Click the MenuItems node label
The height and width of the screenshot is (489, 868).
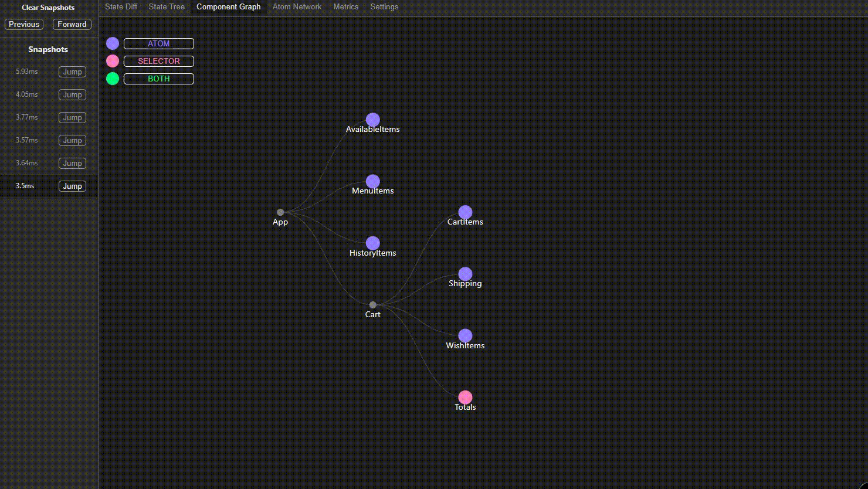pyautogui.click(x=373, y=191)
